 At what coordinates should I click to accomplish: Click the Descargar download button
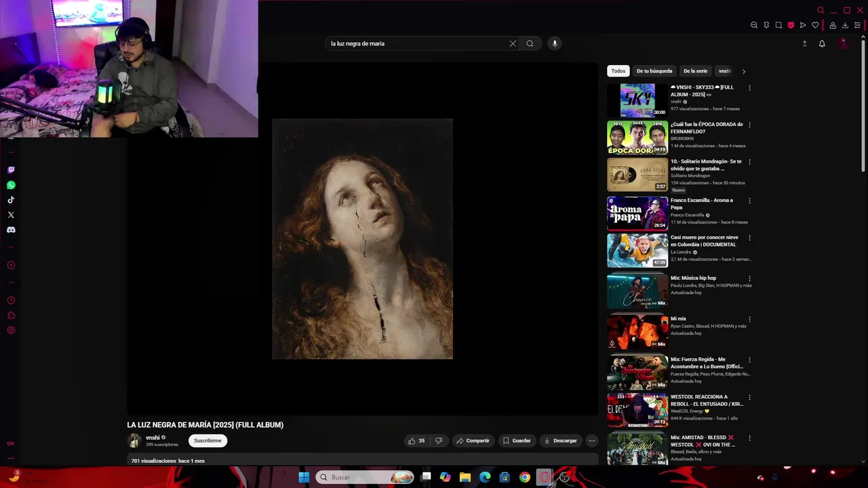pos(560,441)
